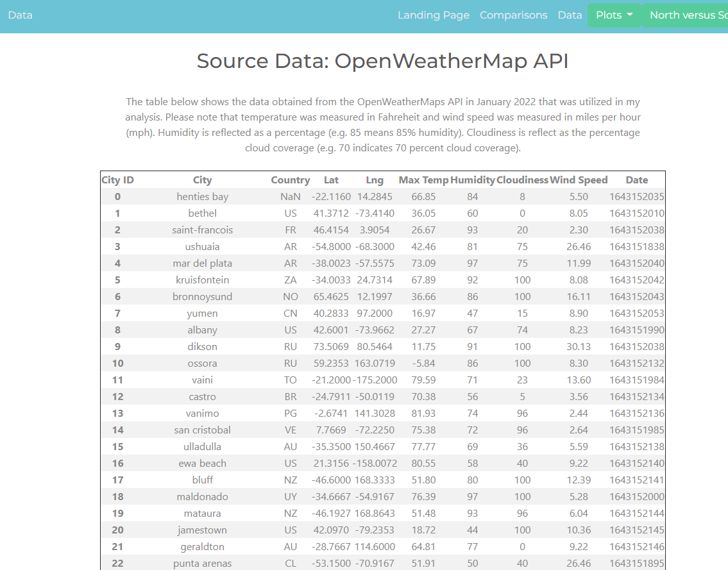Screen dimensions: 728x570
Task: Navigate to the Landing Page
Action: coord(434,15)
